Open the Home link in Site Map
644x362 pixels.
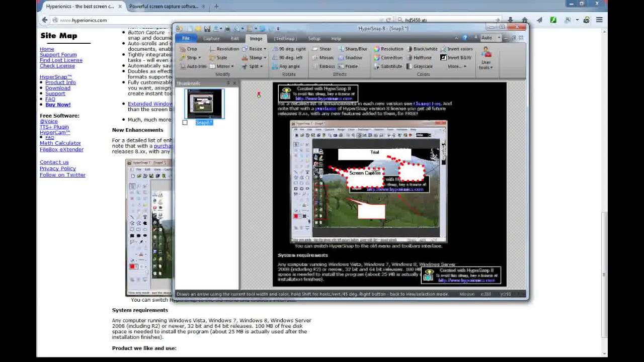[47, 49]
